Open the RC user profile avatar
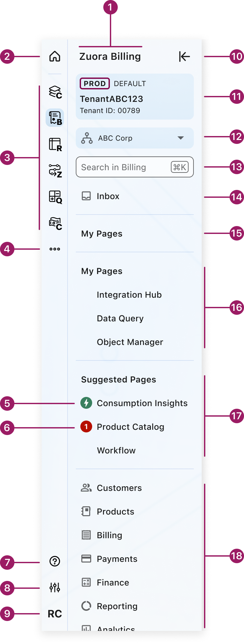244x644 pixels. (55, 614)
